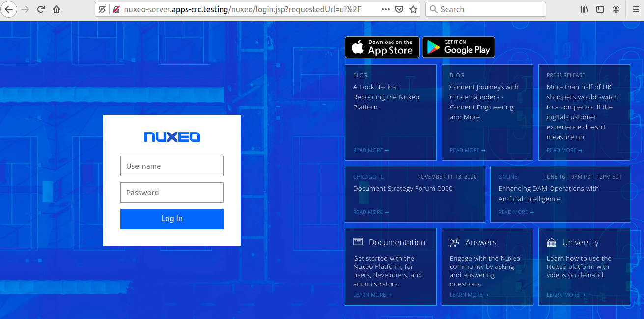This screenshot has width=644, height=319.
Task: Click 'Learn how to use the Nuxeo platform' text
Action: click(x=579, y=266)
